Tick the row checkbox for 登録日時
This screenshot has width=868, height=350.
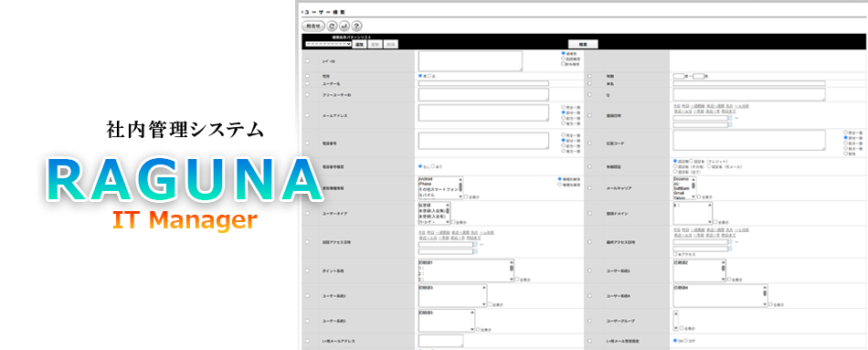(589, 116)
